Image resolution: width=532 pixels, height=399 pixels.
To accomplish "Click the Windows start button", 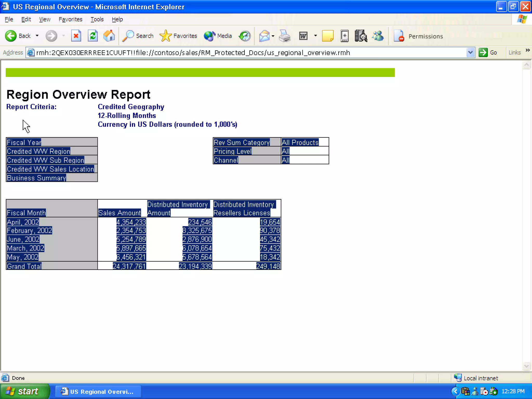I will 25,391.
